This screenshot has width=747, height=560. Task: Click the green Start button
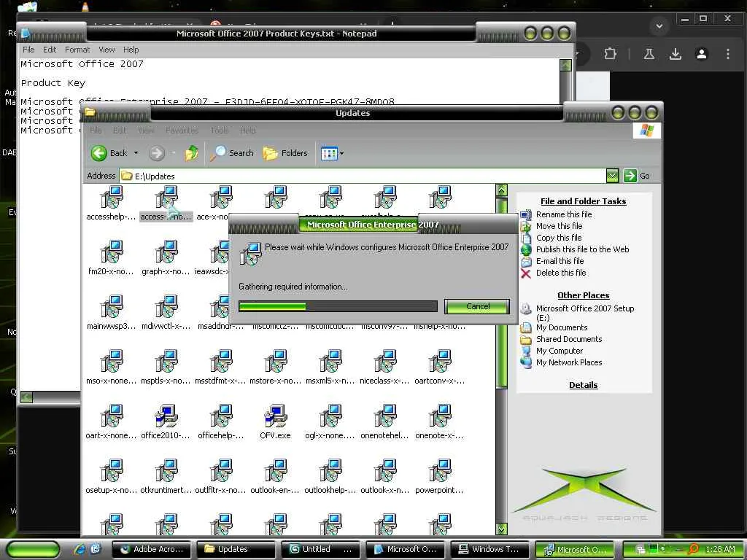(34, 550)
